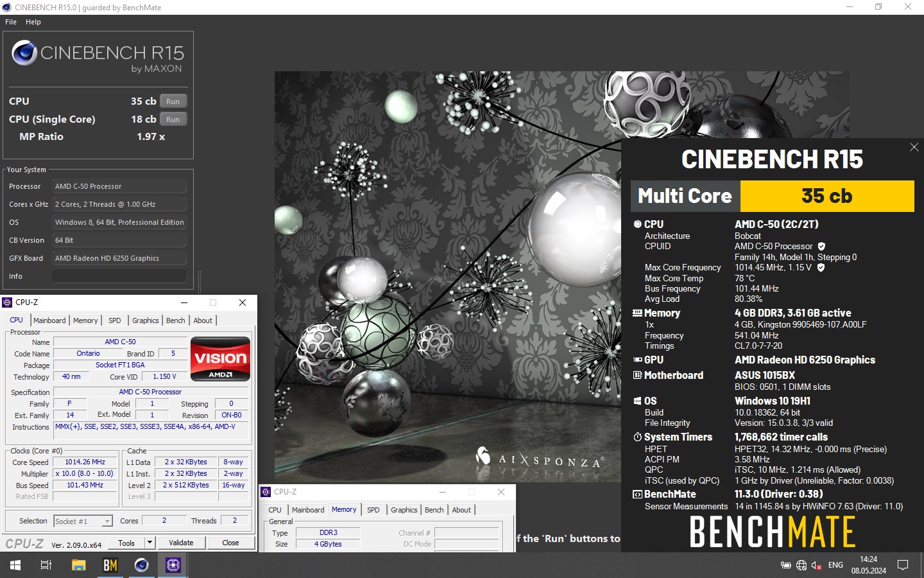
Task: Expand the Tools dropdown arrow
Action: pos(150,543)
